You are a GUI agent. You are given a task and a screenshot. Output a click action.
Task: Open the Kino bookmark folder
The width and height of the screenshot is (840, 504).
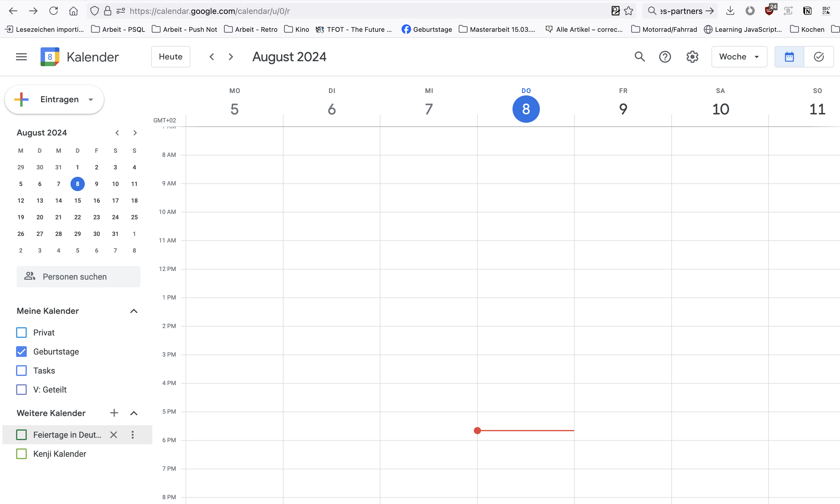click(x=297, y=29)
